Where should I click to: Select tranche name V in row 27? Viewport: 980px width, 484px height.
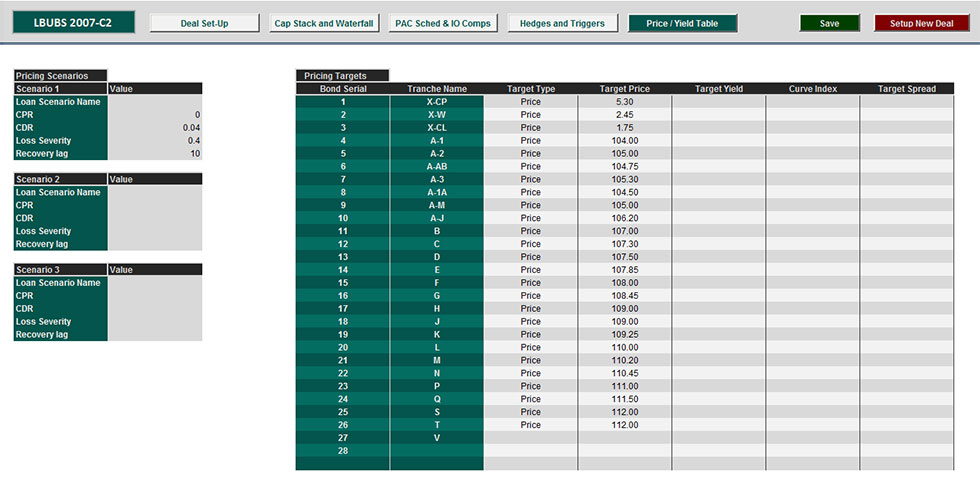(x=437, y=438)
